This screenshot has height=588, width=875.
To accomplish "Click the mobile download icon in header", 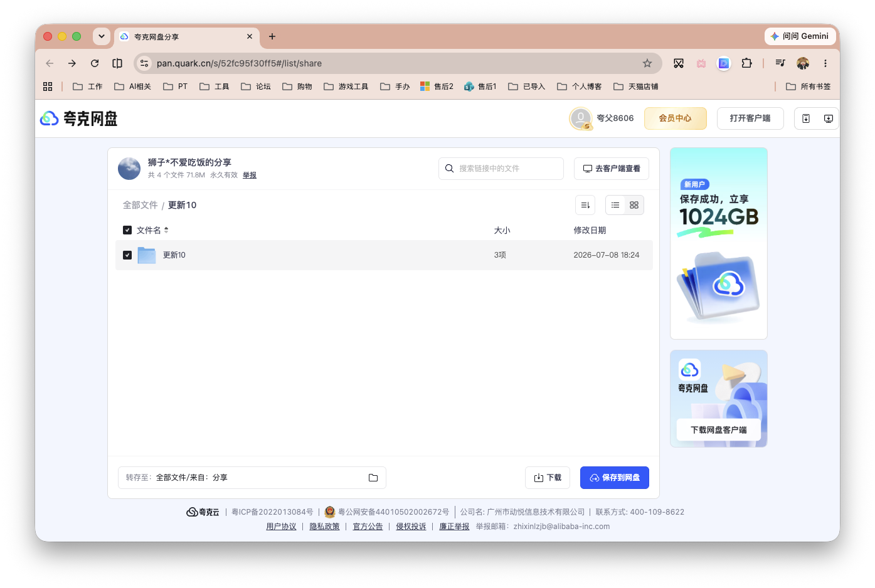I will coord(806,118).
